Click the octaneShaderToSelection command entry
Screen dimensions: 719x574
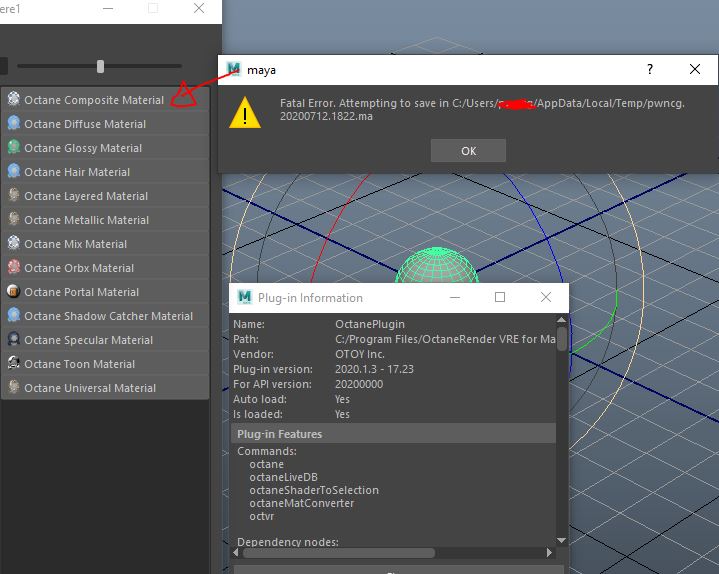coord(314,490)
